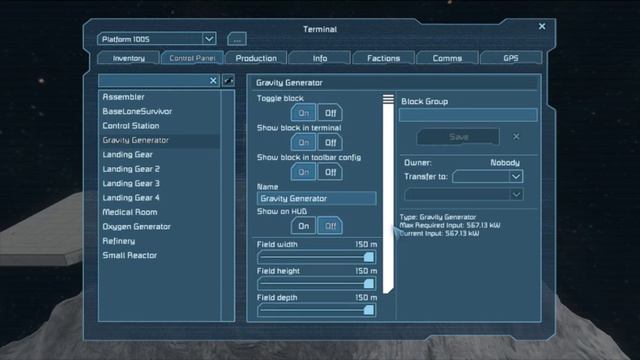Select Landing Gear 4 in the list
Screen dimensions: 640x360
[x=159, y=198]
